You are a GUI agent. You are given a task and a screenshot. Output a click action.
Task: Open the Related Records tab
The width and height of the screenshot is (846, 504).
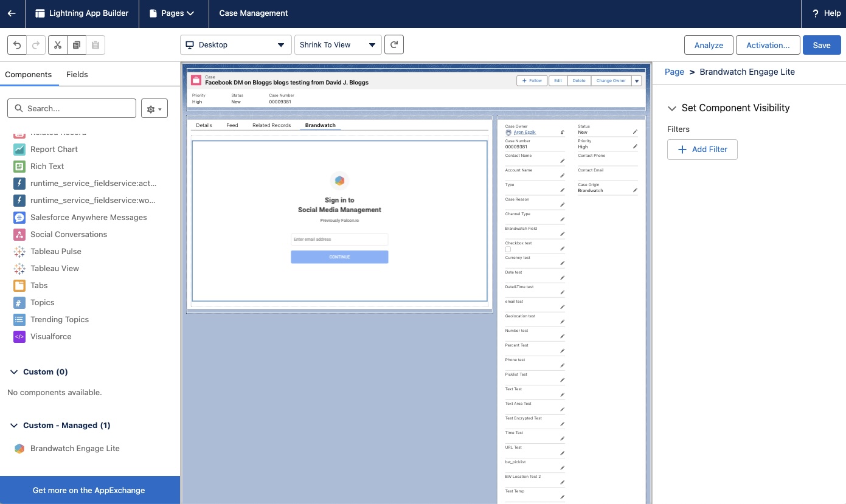click(272, 125)
